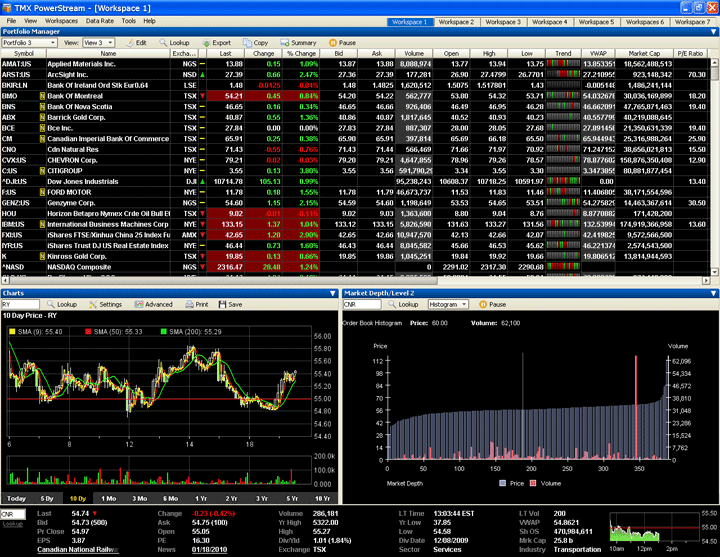Click the Market Depth symbol field CNR
The width and height of the screenshot is (720, 557).
[360, 303]
